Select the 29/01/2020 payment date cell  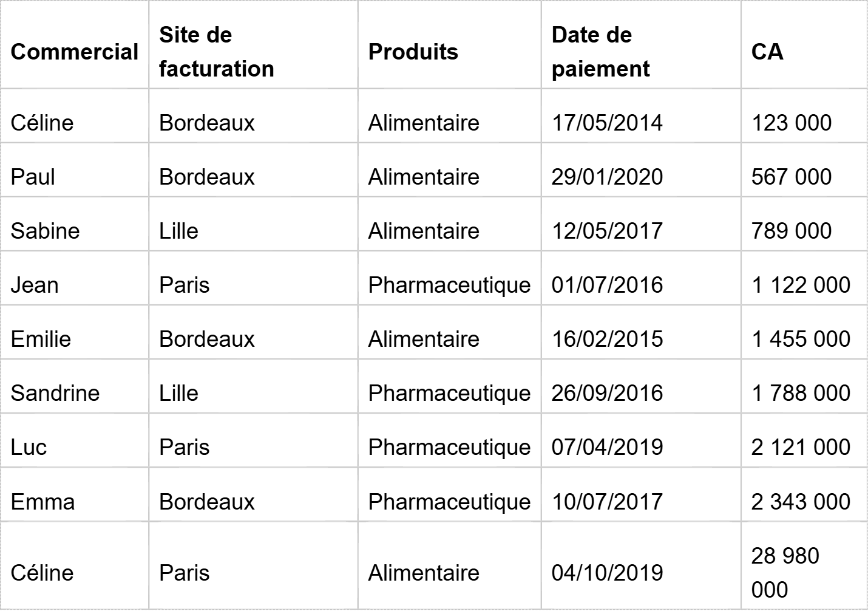click(x=607, y=177)
